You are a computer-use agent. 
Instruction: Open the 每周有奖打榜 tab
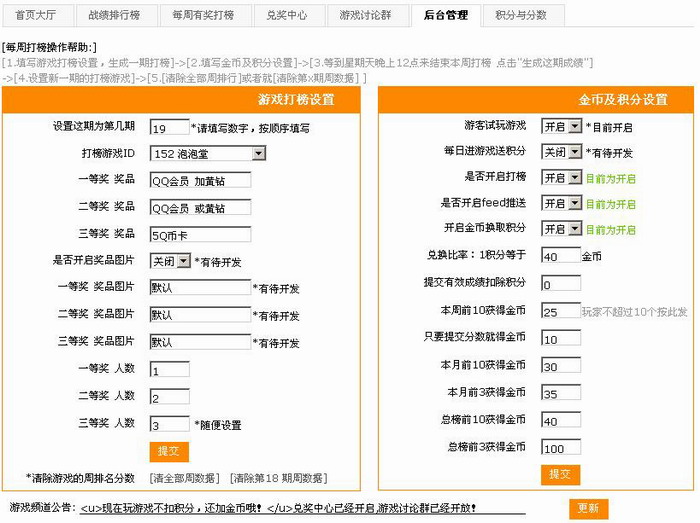click(204, 16)
